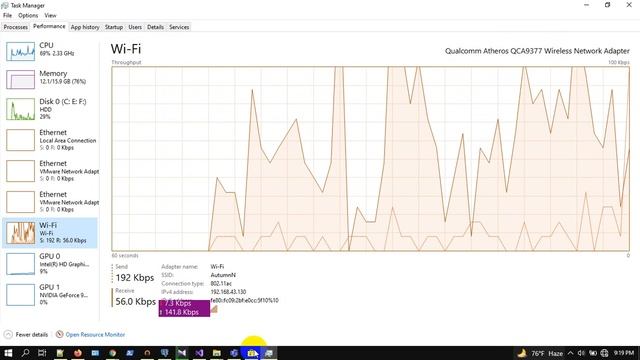This screenshot has height=360, width=640.
Task: Click the fe80 IPv6 address value
Action: coord(244,300)
